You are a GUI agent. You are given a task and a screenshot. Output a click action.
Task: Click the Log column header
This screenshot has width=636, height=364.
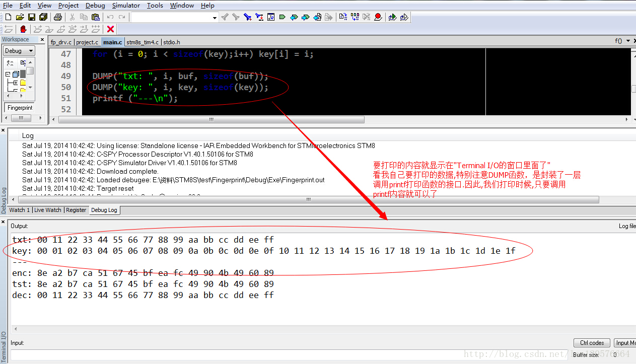[28, 135]
